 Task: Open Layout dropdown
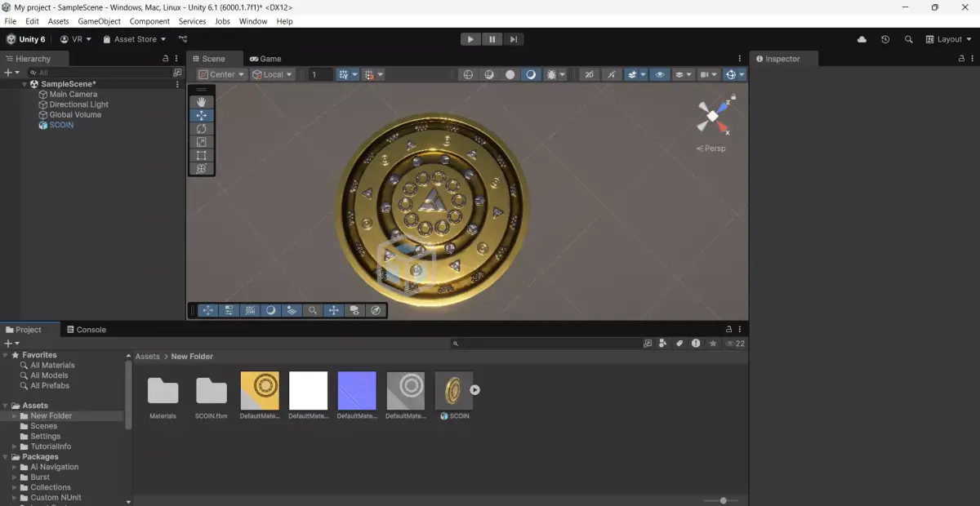(948, 39)
